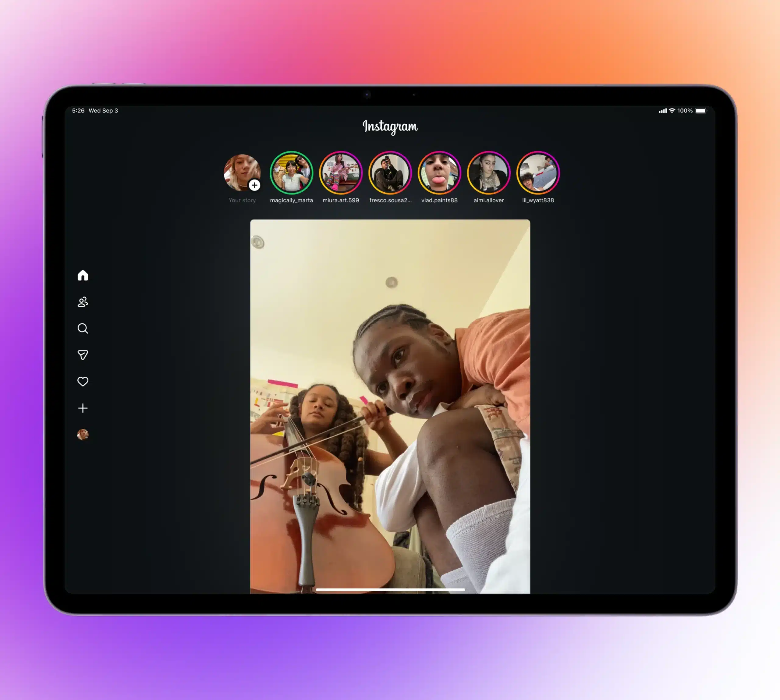
Task: Tap the iPad home indicator bar
Action: coord(390,589)
